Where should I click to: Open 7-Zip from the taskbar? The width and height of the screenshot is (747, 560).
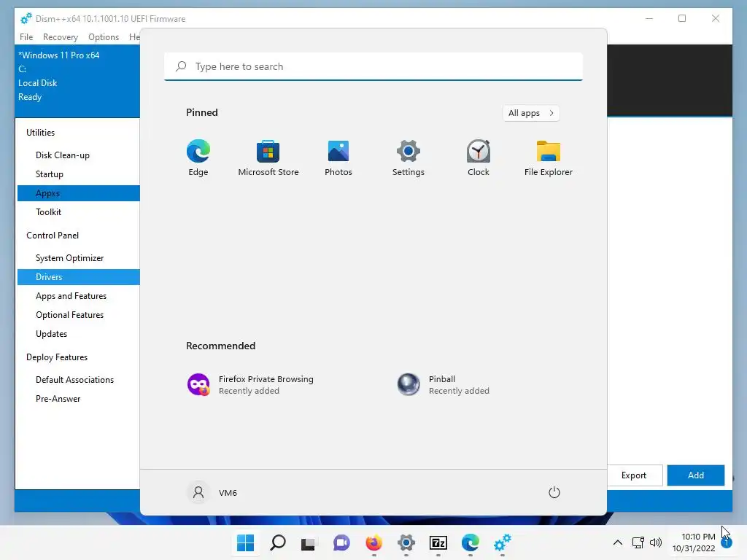[x=438, y=542]
